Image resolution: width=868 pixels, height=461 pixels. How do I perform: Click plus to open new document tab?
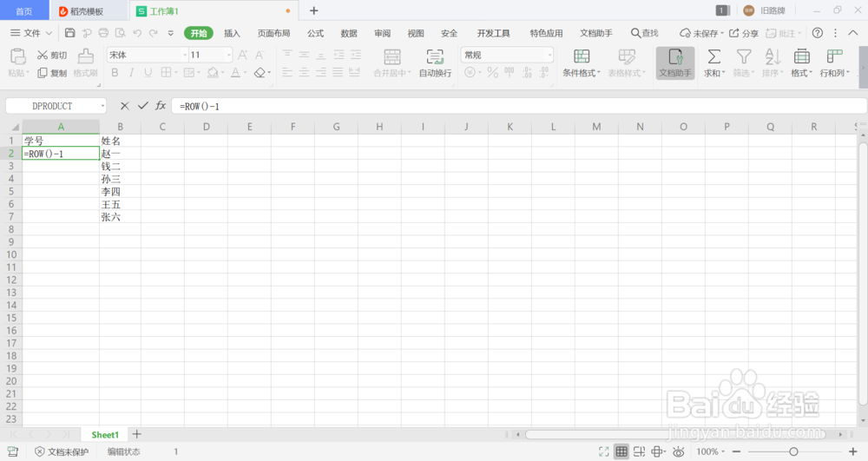click(314, 10)
